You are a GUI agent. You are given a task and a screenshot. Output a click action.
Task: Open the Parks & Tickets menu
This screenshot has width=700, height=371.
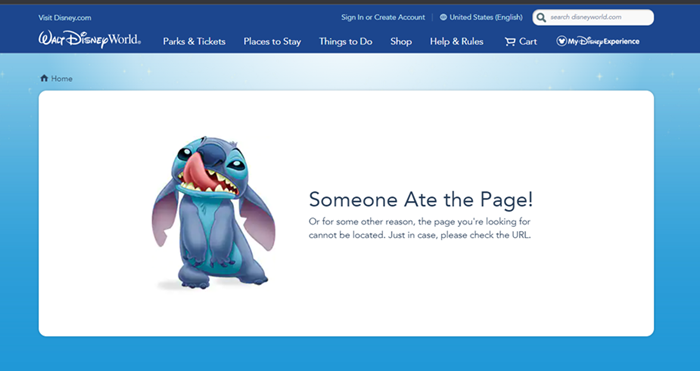(x=194, y=42)
